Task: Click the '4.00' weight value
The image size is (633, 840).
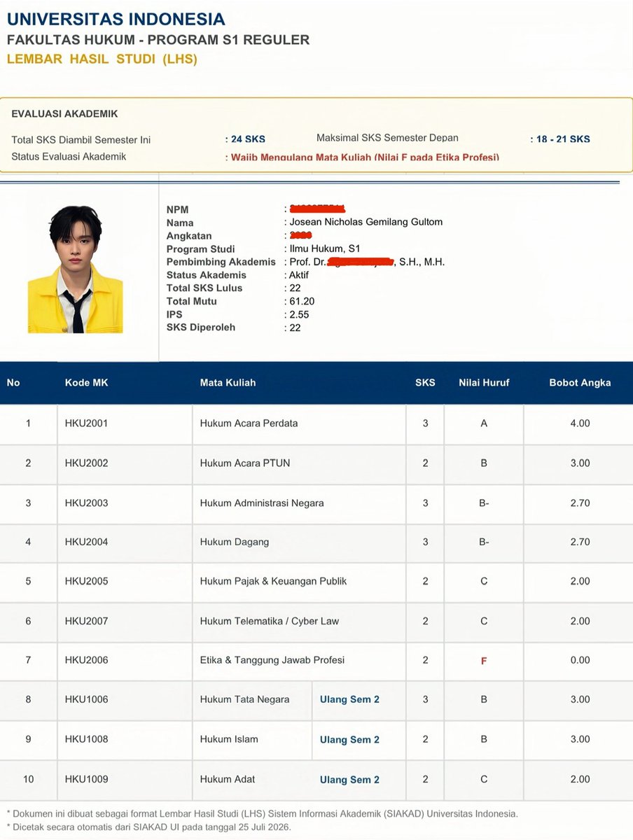Action: pyautogui.click(x=580, y=423)
